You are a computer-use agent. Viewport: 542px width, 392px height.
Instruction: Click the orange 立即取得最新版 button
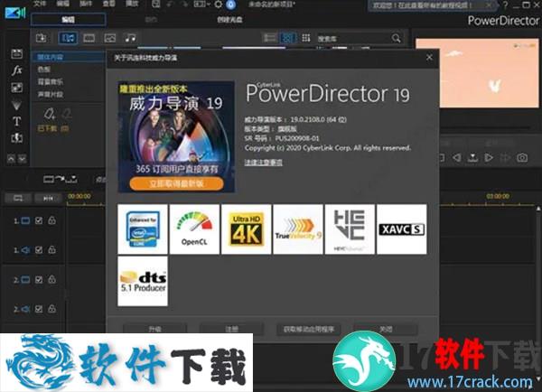pyautogui.click(x=176, y=184)
